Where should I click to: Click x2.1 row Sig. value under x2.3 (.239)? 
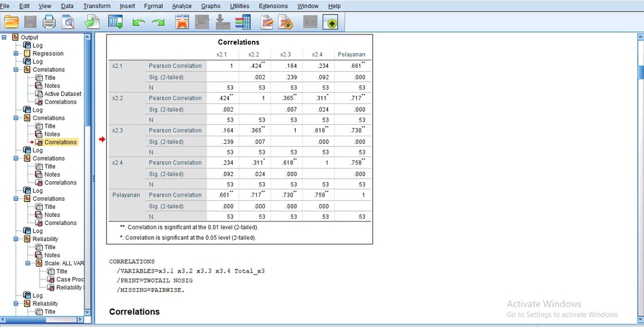click(290, 77)
